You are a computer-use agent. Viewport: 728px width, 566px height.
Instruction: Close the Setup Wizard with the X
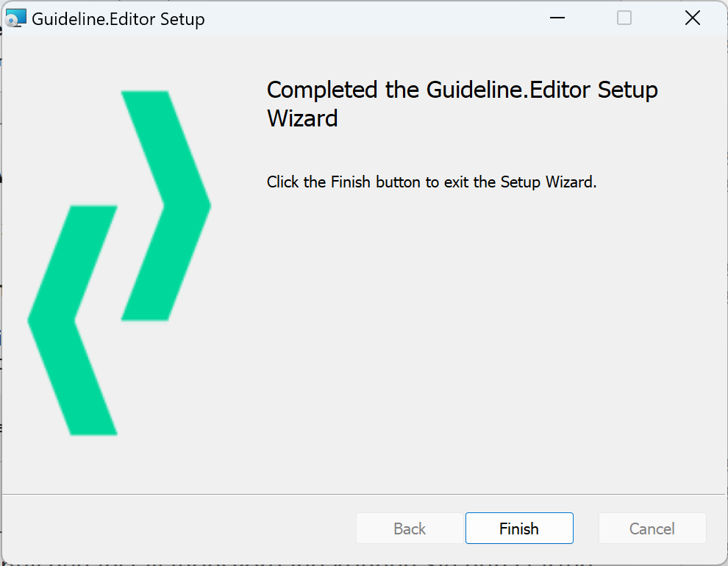692,18
